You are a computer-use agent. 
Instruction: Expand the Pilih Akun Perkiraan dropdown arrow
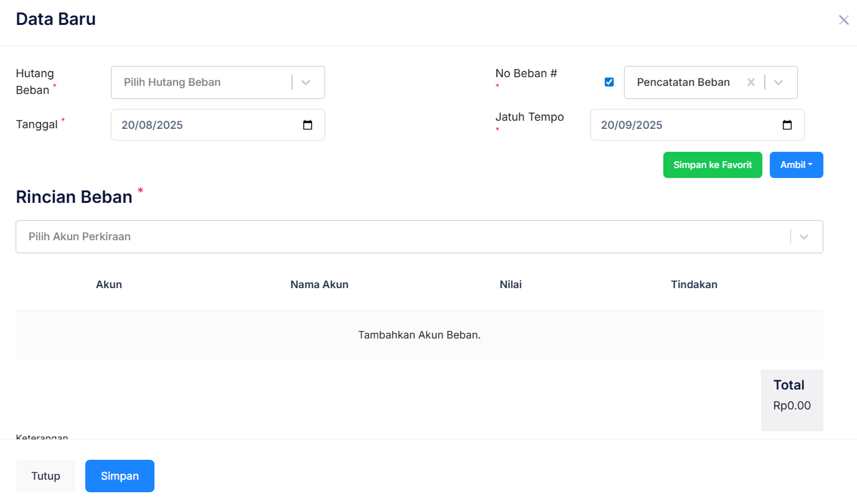click(804, 236)
